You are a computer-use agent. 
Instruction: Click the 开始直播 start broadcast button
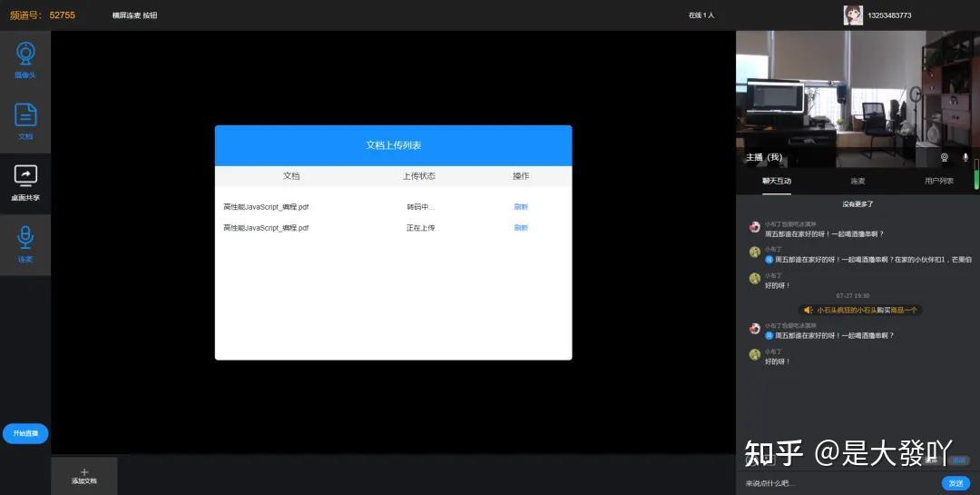25,433
